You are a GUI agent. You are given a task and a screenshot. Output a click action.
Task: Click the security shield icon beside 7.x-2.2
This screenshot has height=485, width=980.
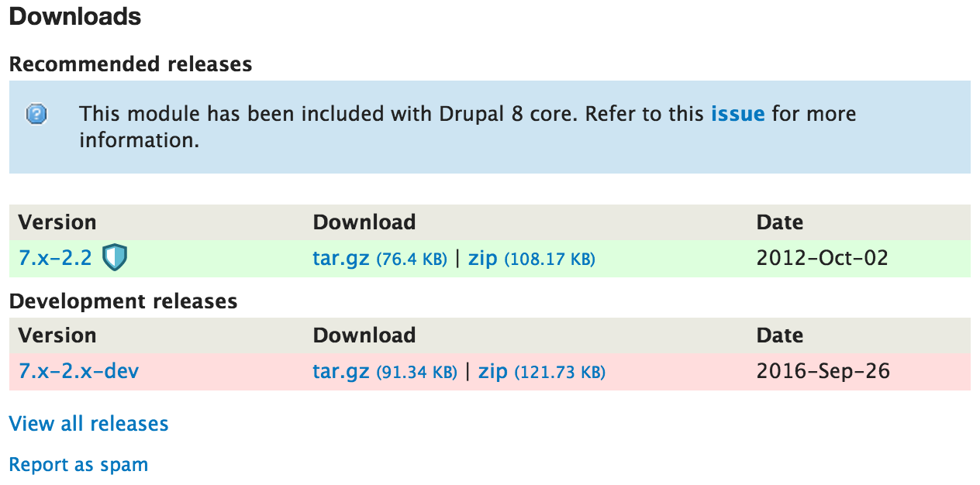[116, 258]
